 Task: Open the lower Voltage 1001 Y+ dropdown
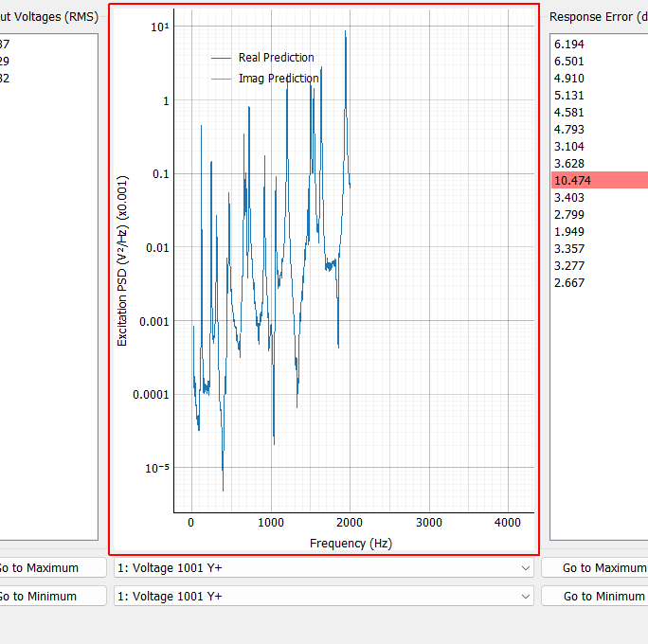coord(324,596)
